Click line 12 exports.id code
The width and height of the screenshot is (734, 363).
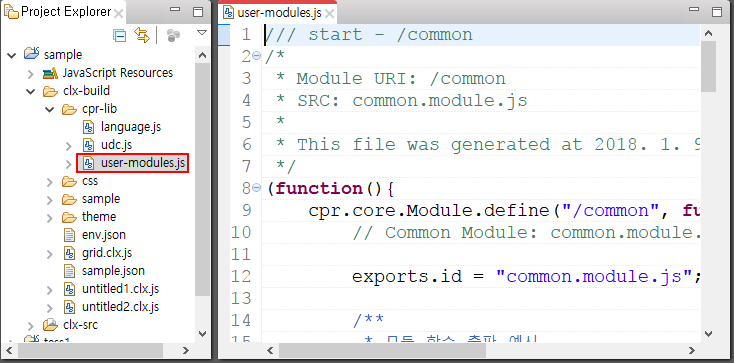tap(526, 277)
